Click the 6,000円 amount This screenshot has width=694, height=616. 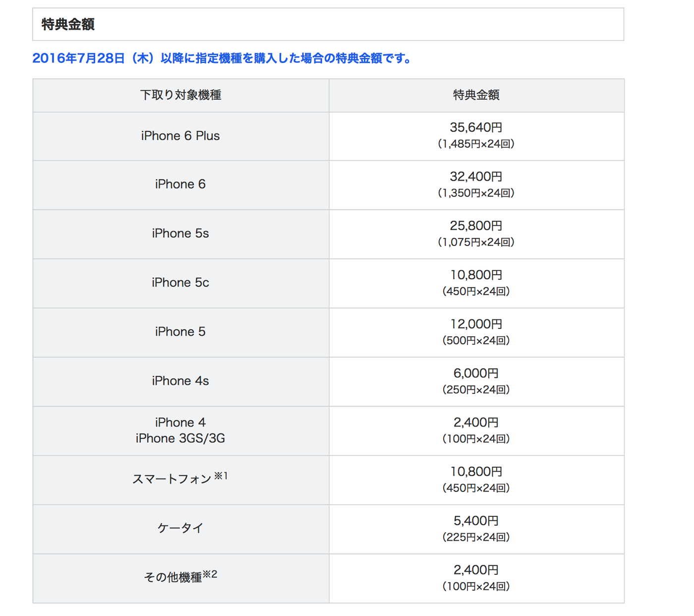pos(476,373)
